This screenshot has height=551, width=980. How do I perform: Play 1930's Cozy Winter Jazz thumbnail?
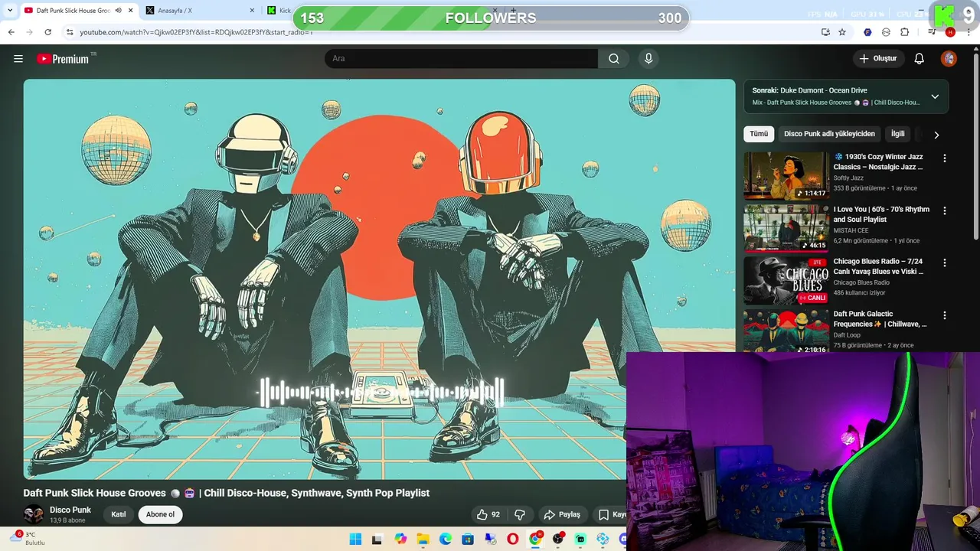click(786, 176)
